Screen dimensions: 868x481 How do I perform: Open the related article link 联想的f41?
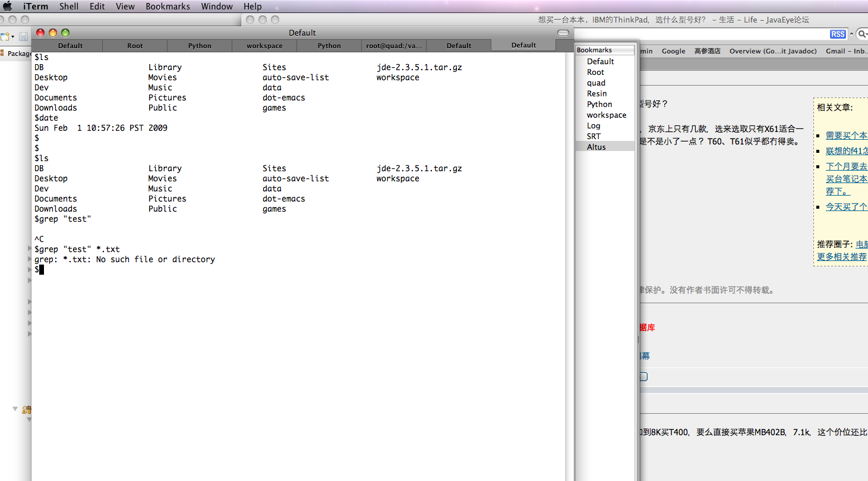pyautogui.click(x=847, y=151)
